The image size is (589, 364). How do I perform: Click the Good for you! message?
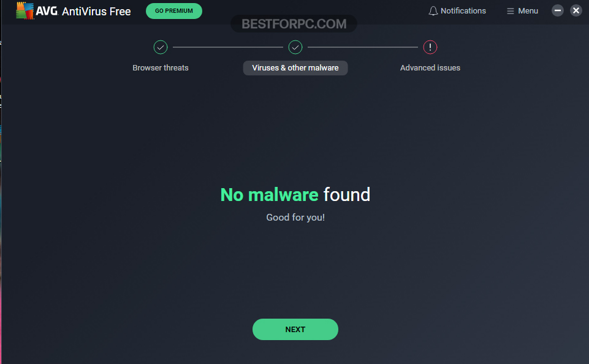click(295, 218)
